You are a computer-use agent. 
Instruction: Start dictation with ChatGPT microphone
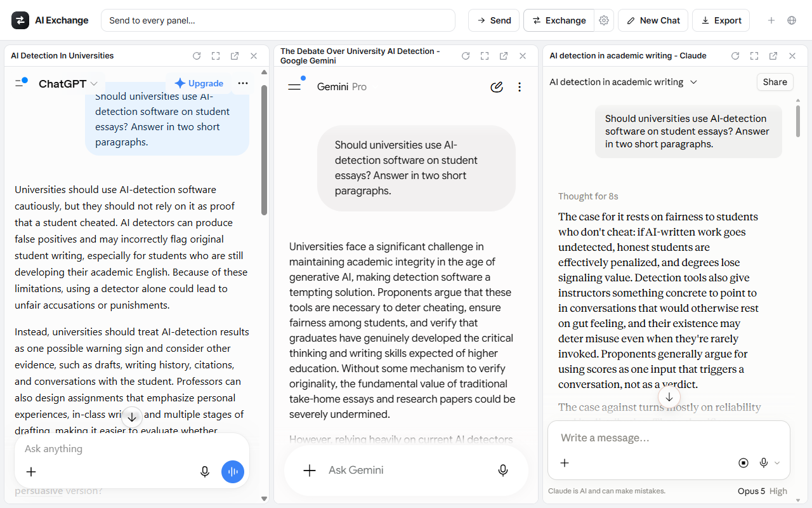point(205,472)
